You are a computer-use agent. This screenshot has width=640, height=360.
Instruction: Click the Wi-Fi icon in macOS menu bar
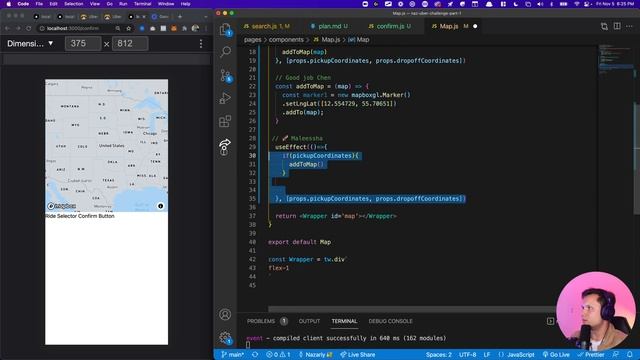(576, 4)
